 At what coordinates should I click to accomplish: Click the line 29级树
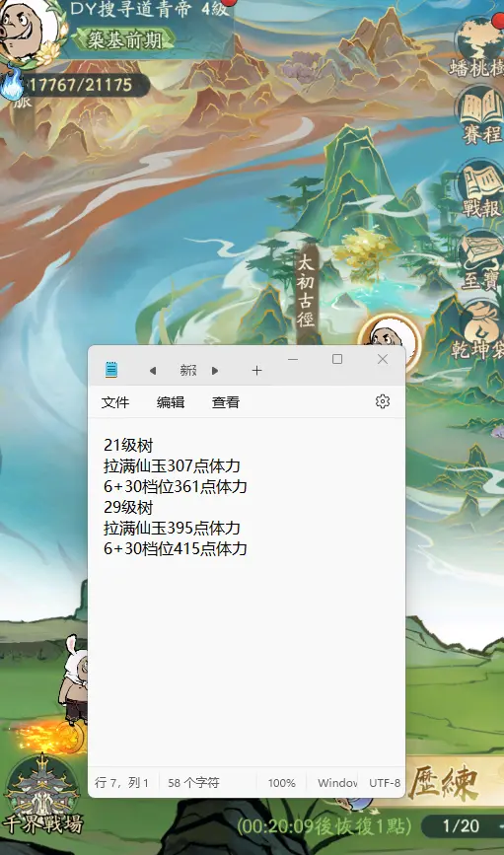pyautogui.click(x=129, y=508)
